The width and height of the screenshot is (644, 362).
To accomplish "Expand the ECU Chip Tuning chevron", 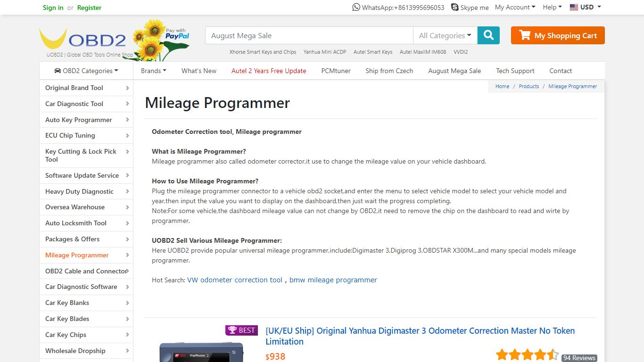I will tap(127, 135).
